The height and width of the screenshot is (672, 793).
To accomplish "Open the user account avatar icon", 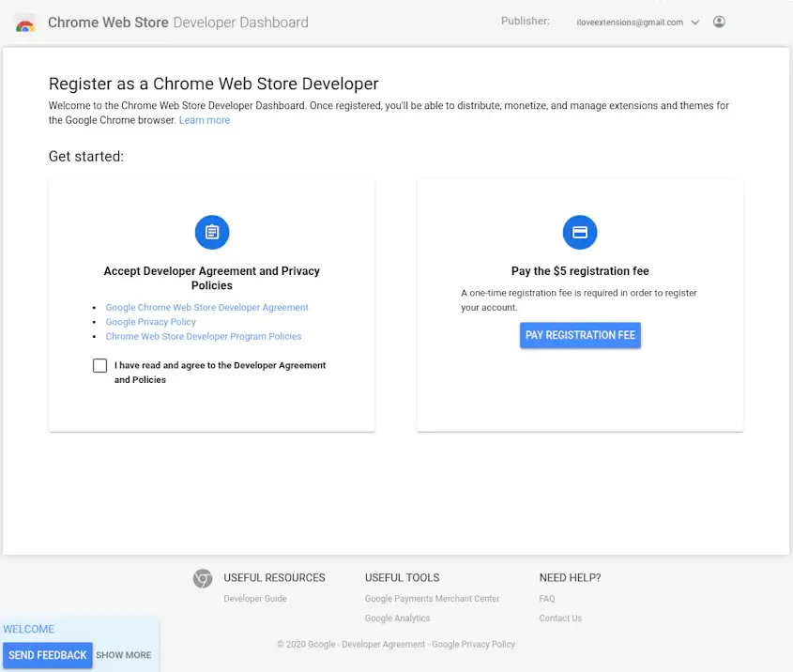I will pyautogui.click(x=719, y=22).
